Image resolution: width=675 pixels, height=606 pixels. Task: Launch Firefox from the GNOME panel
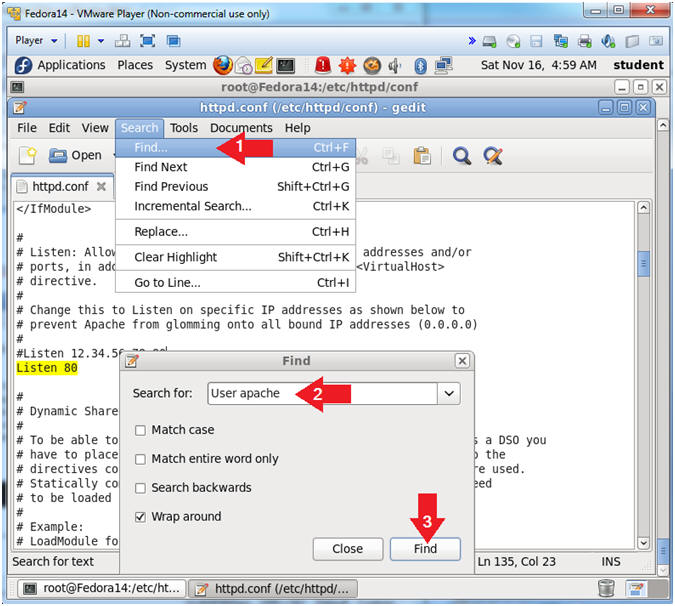223,65
